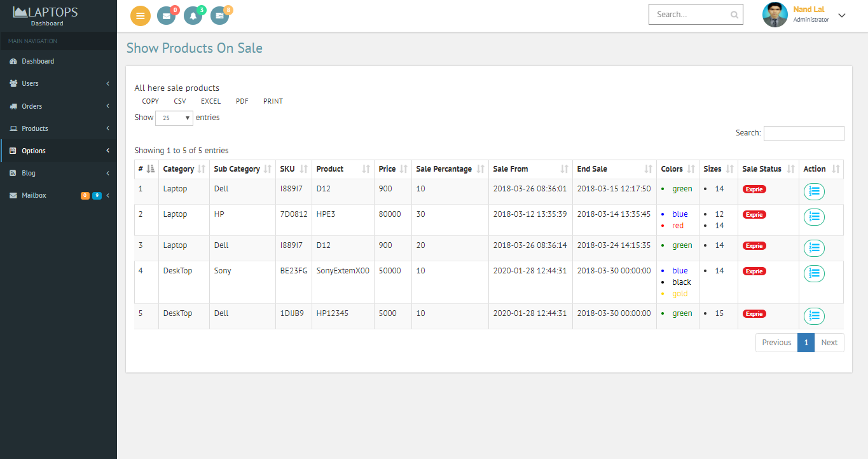
Task: Open the bell notifications icon
Action: pos(193,17)
